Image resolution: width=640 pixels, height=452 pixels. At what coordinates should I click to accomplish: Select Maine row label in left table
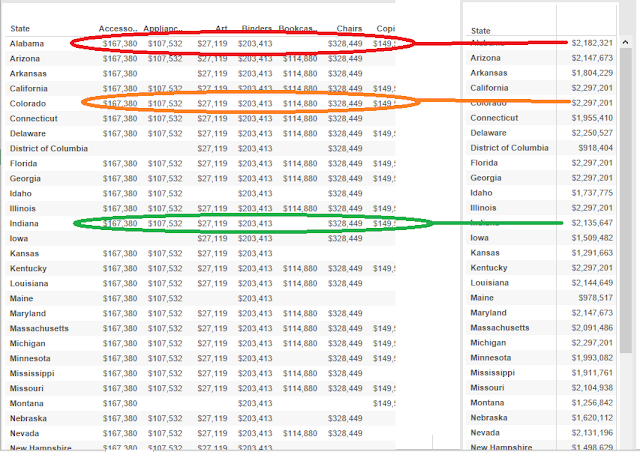(21, 298)
